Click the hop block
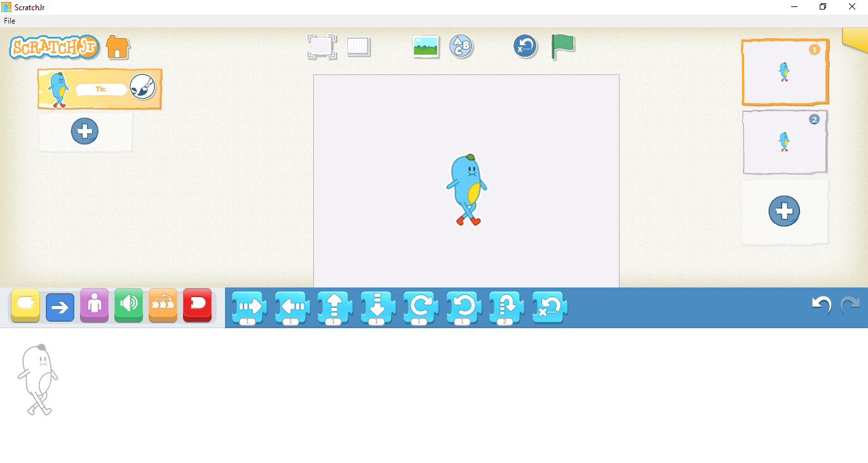 coord(506,307)
